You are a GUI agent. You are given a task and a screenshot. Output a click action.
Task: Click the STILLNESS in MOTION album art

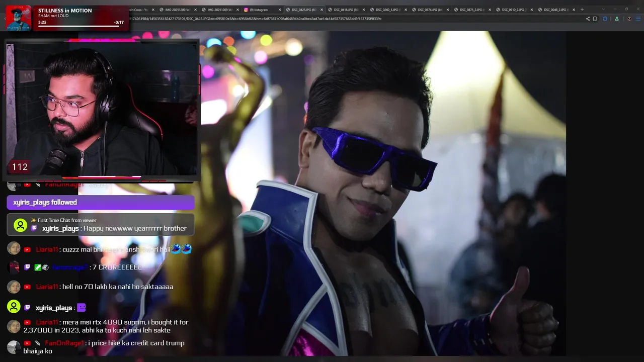[x=19, y=18]
